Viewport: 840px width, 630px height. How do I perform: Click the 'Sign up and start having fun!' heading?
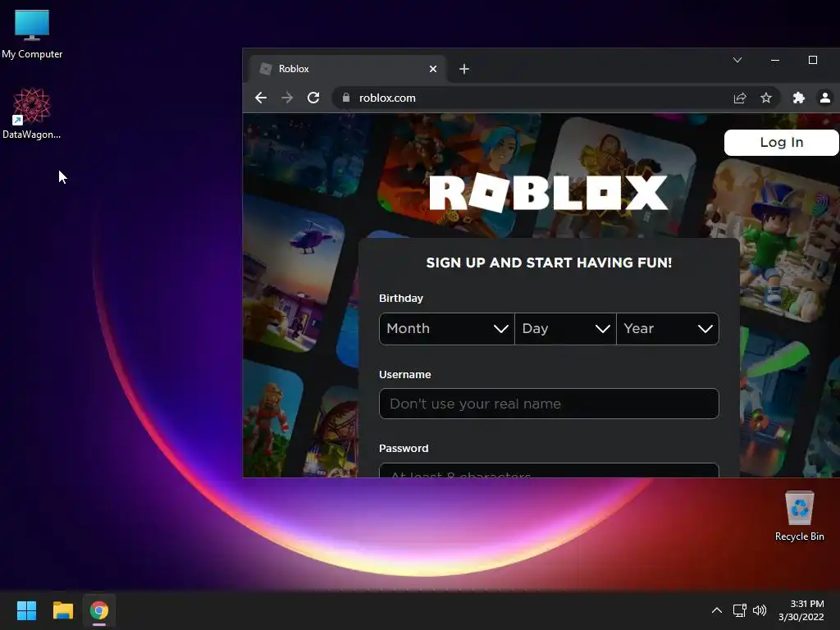[x=549, y=262]
